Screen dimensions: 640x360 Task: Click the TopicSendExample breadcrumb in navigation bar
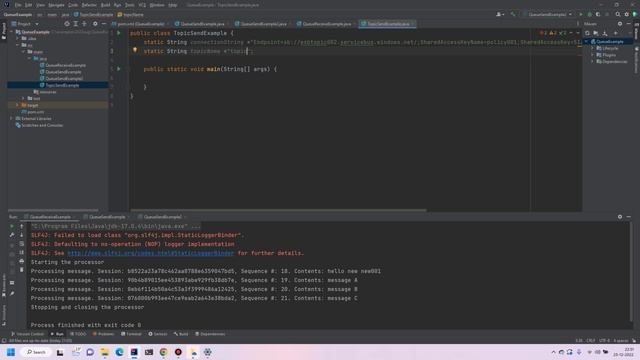[93, 14]
